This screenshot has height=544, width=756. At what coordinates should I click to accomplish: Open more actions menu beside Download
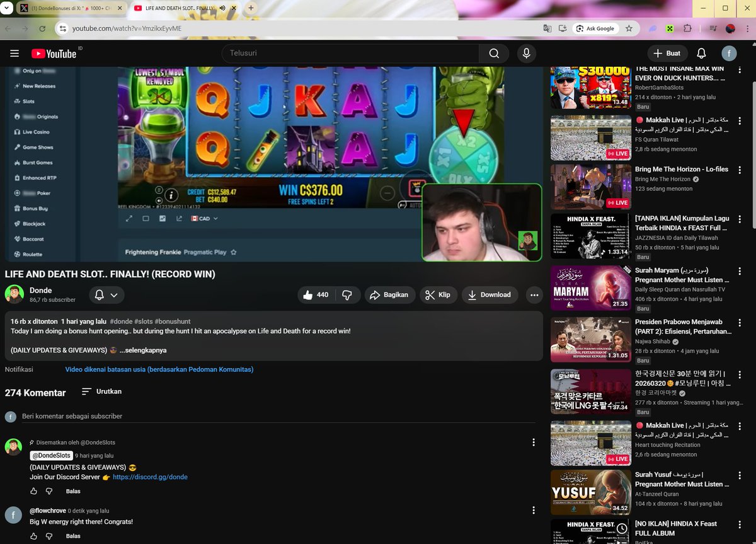(x=534, y=294)
